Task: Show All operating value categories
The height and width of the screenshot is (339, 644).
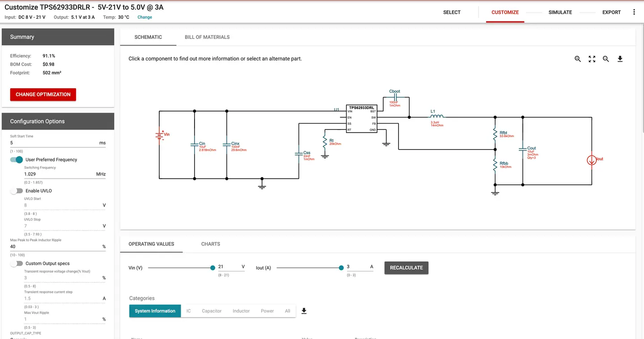Action: (288, 311)
